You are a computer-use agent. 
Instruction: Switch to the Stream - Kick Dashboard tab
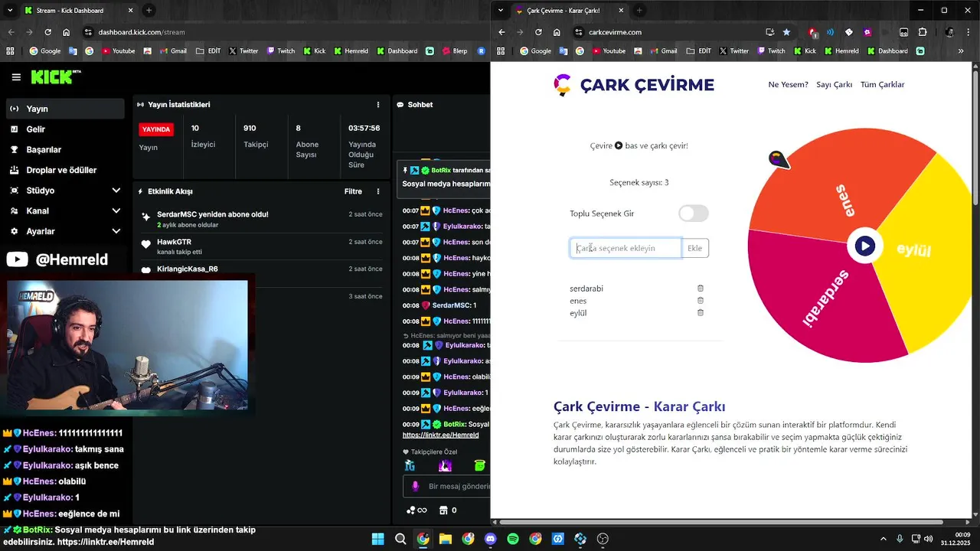pos(80,11)
